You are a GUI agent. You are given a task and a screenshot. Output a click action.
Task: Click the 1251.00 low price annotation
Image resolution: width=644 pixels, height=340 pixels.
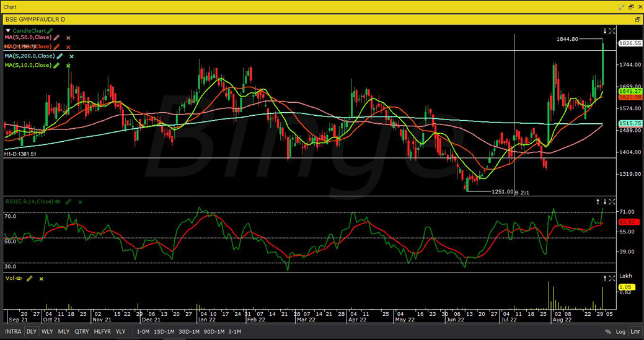(502, 191)
